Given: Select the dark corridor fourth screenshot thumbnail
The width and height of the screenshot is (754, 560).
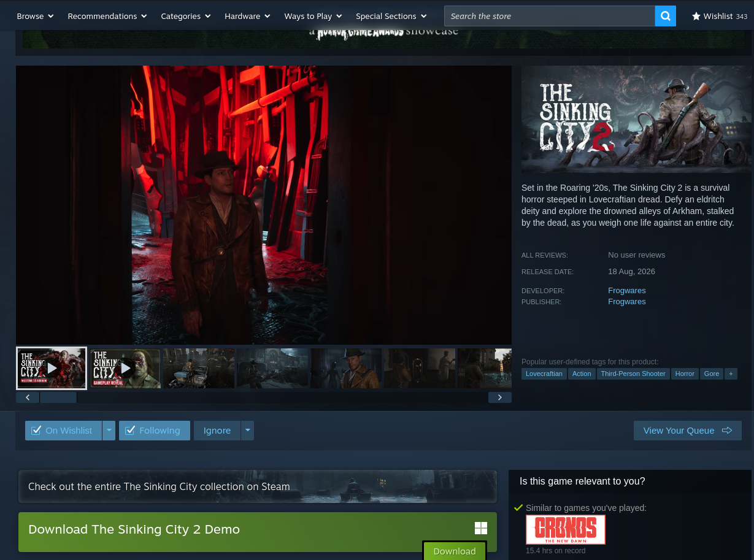Looking at the screenshot, I should [272, 368].
